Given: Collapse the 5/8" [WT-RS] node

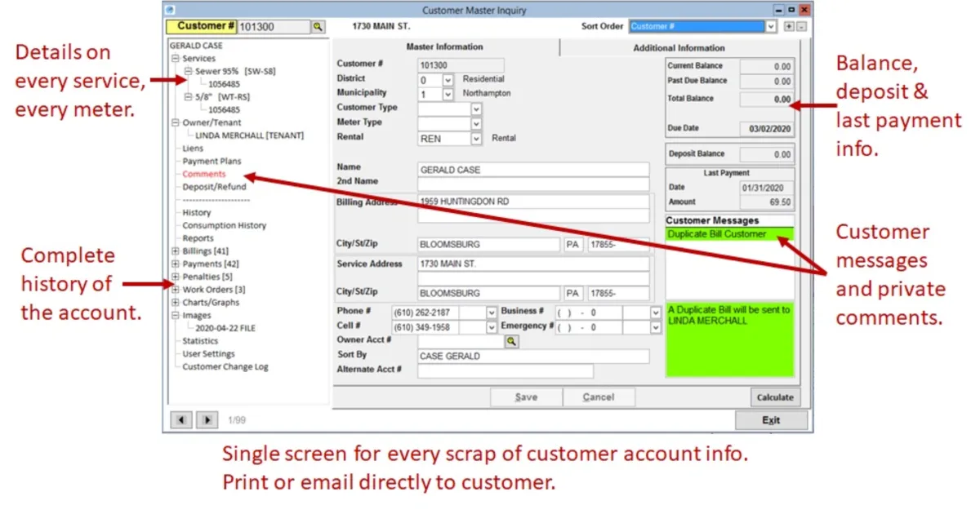Looking at the screenshot, I should 188,97.
